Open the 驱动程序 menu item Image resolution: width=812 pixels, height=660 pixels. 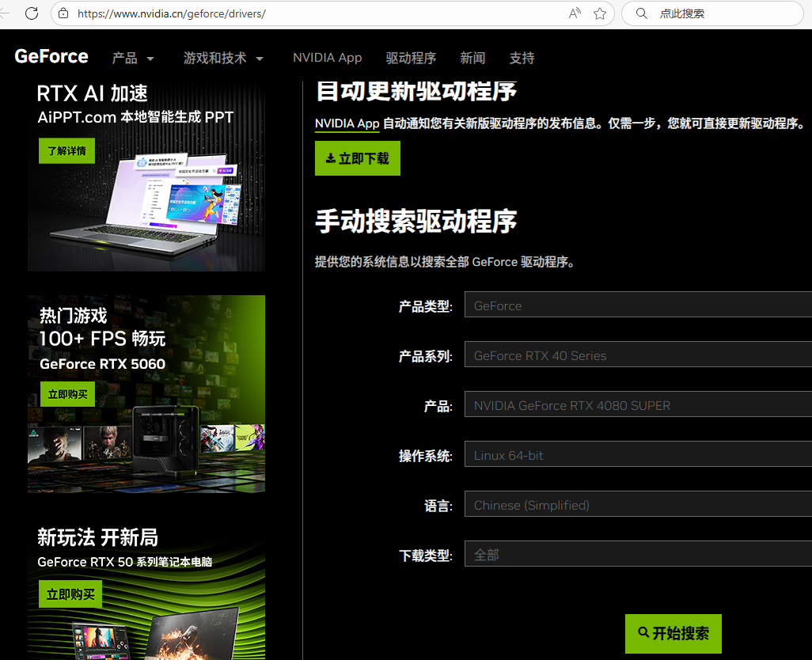[x=411, y=58]
